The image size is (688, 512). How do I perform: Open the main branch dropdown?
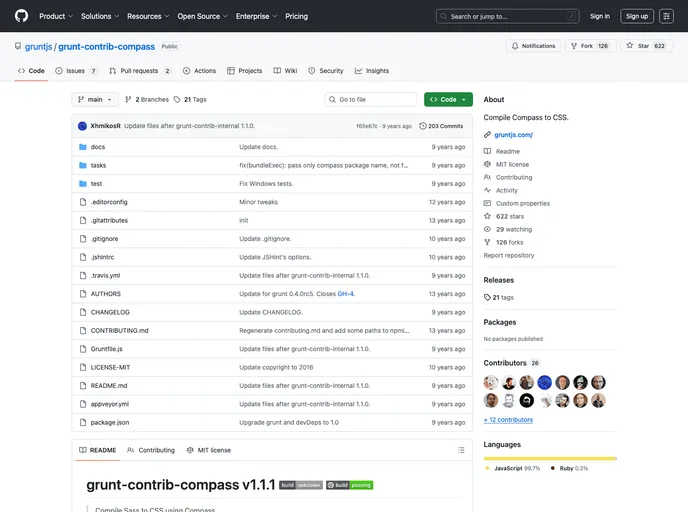(95, 100)
